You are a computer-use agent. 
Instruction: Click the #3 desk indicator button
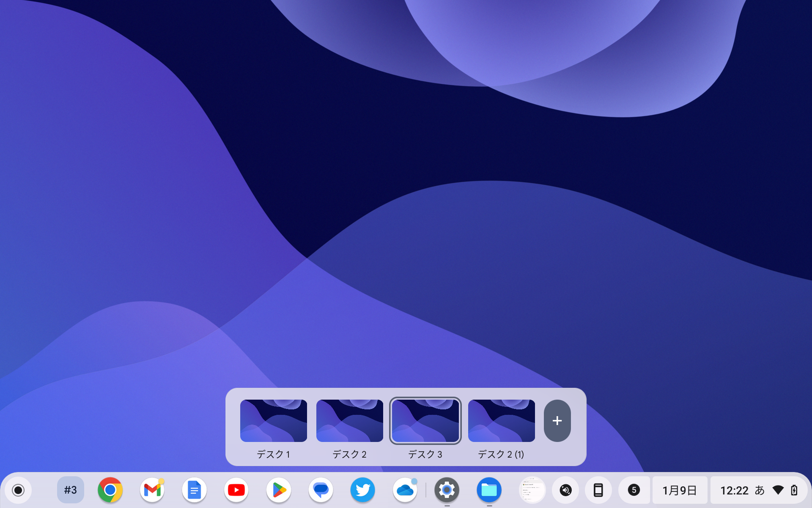click(x=71, y=490)
